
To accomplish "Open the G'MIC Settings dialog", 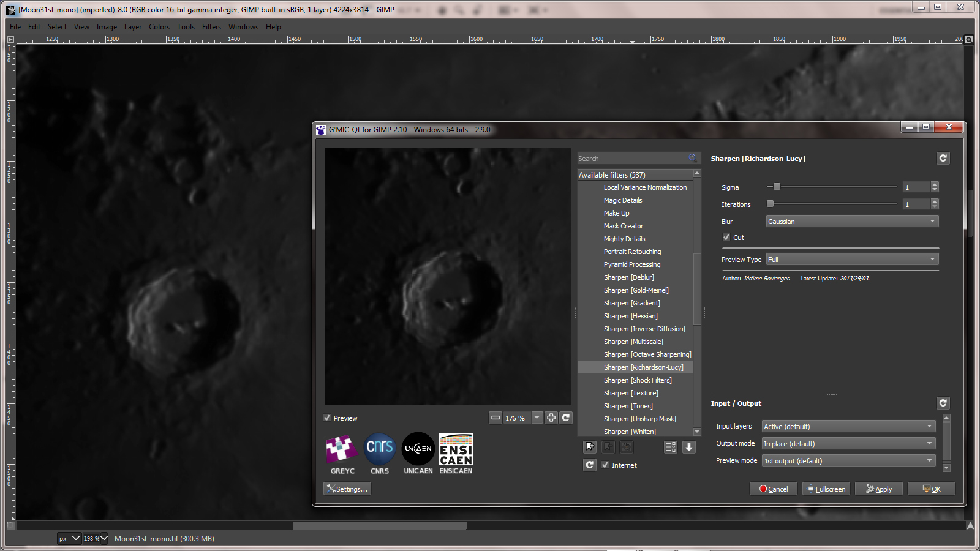I will [x=347, y=489].
